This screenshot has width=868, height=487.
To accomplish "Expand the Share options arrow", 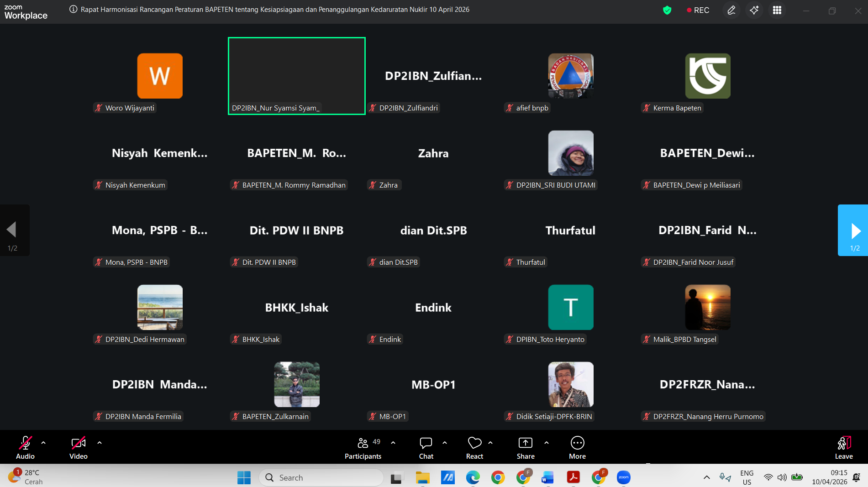I will click(547, 443).
